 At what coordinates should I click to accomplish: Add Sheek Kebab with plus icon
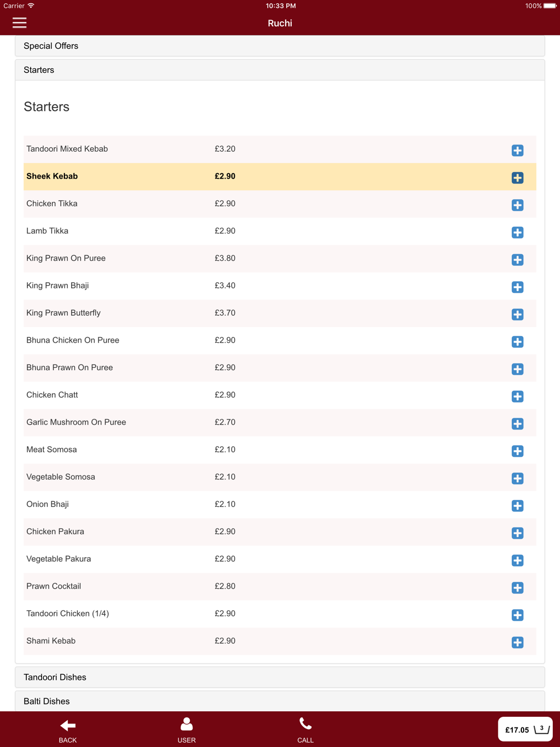(x=517, y=178)
